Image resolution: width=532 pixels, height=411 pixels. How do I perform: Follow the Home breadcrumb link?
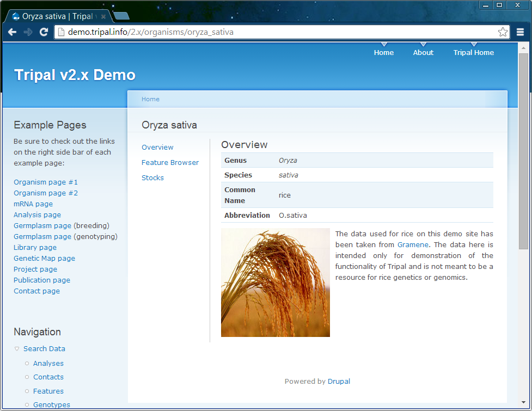pos(150,99)
